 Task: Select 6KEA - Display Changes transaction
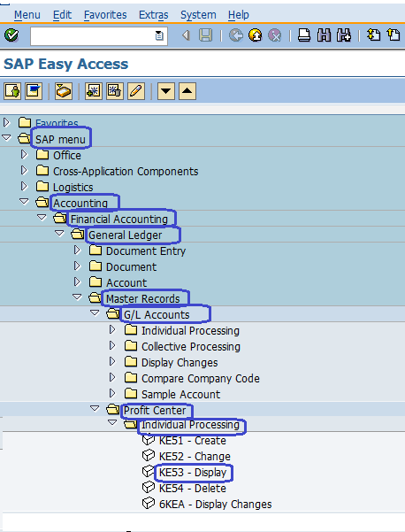[216, 505]
